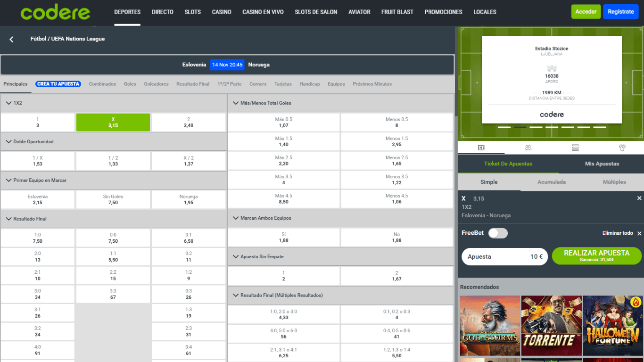Select the CREA TU APUESTA tab
The height and width of the screenshot is (362, 644).
[58, 84]
